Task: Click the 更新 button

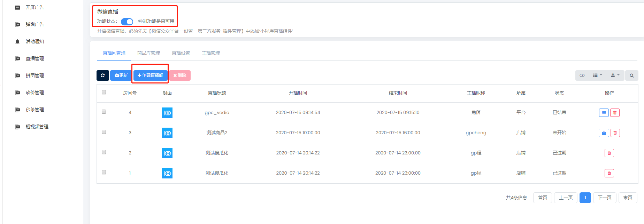Action: click(x=121, y=75)
